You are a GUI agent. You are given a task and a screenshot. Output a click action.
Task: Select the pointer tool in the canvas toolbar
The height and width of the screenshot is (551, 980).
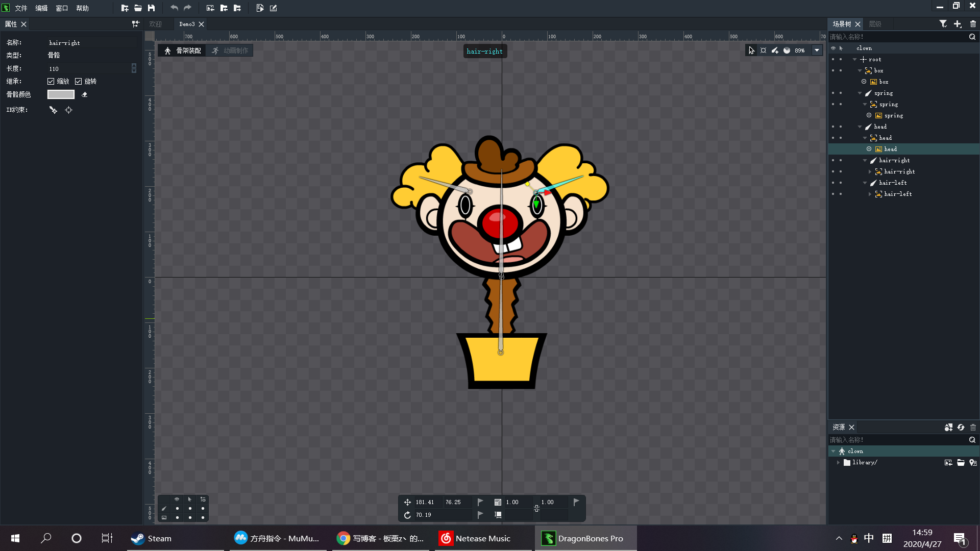coord(751,51)
